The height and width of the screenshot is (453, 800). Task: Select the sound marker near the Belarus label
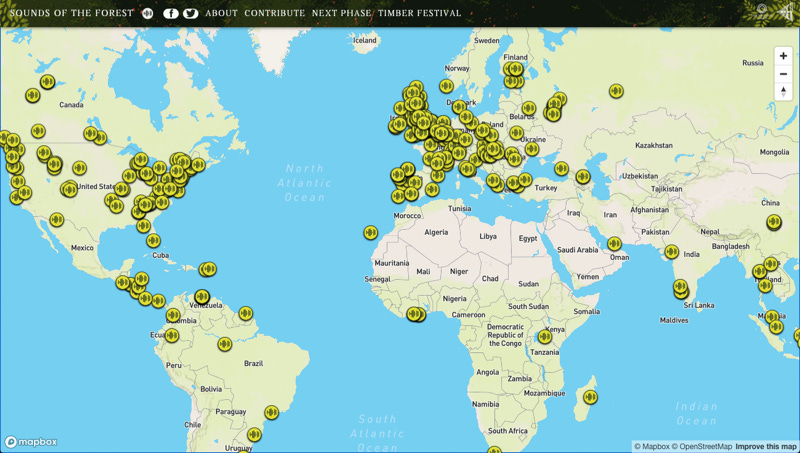(529, 108)
